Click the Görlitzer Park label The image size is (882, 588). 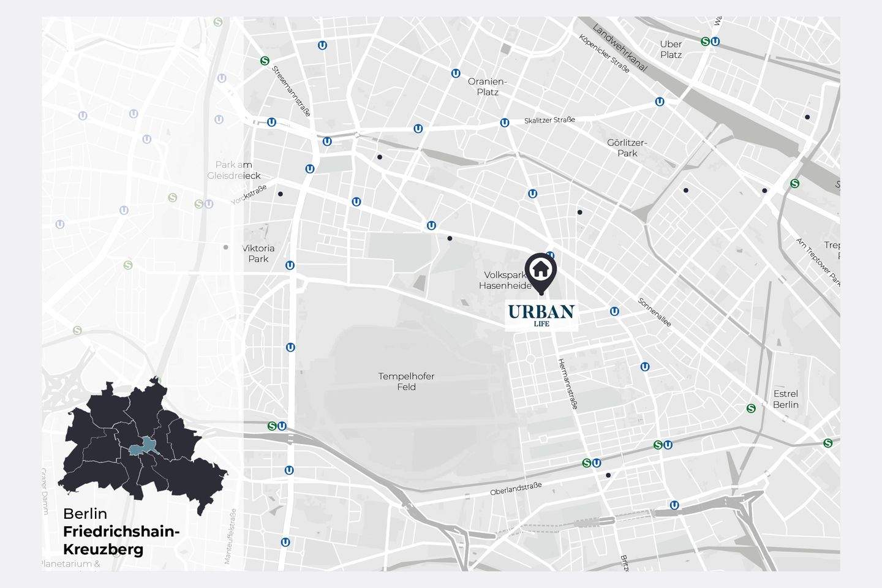click(627, 148)
